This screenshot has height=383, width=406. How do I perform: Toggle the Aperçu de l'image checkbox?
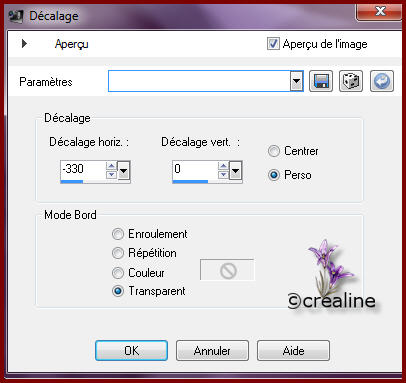click(273, 44)
